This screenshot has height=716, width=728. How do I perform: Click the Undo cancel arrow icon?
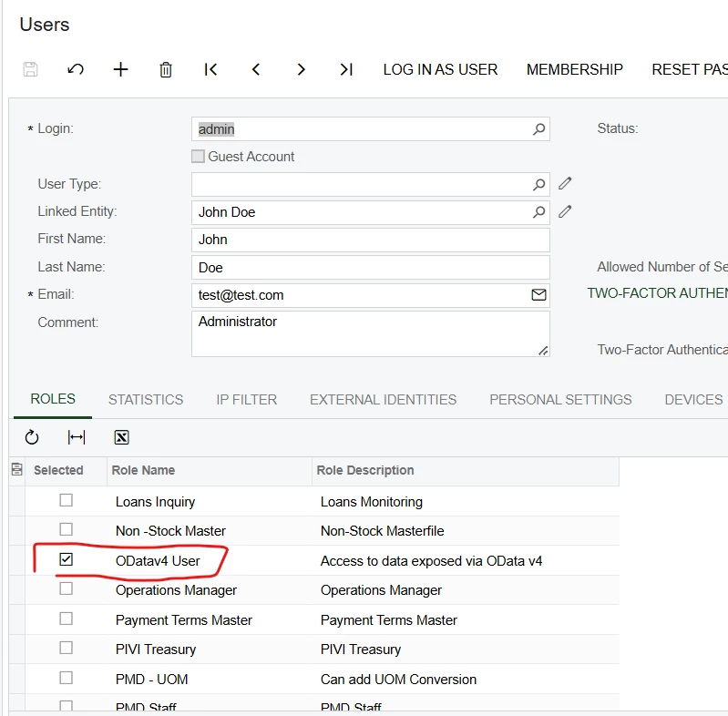pyautogui.click(x=76, y=69)
